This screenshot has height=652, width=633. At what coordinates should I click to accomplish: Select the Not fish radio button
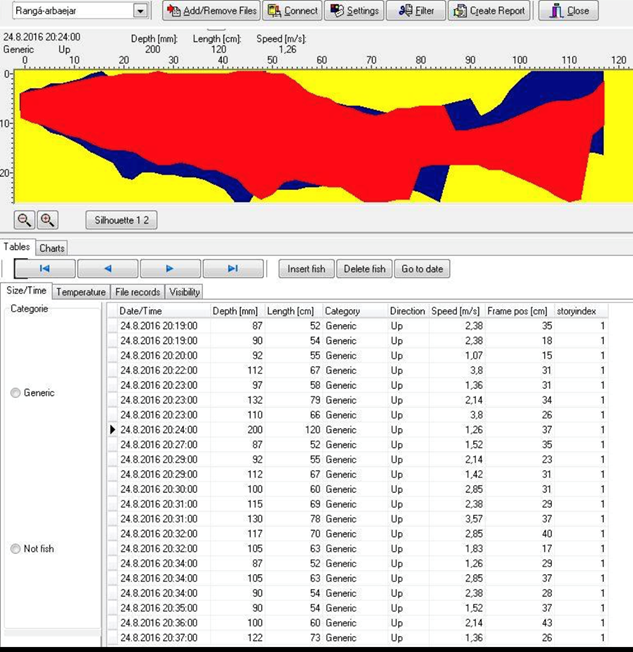click(16, 549)
